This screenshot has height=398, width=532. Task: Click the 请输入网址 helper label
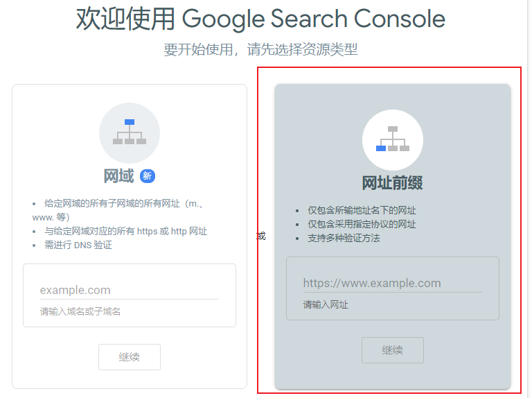point(326,304)
